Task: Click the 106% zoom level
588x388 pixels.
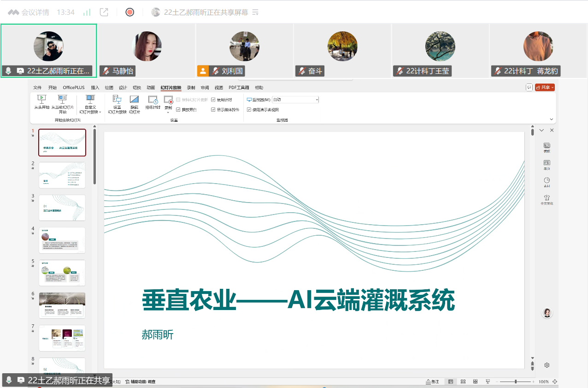Action: coord(544,382)
